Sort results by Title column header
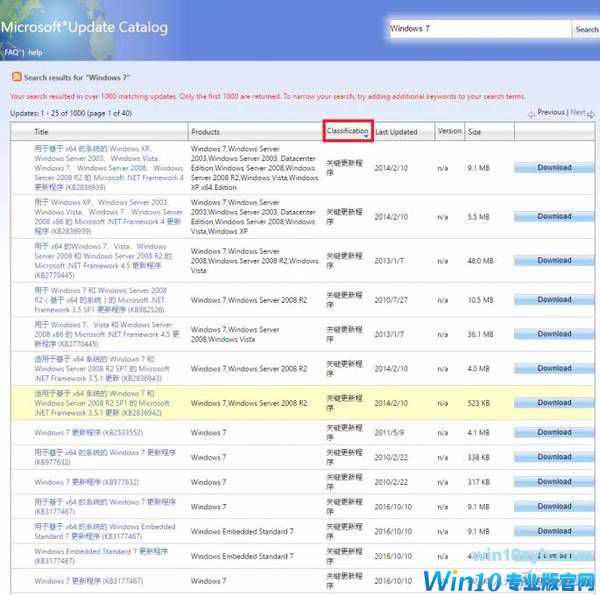This screenshot has height=595, width=600. point(41,131)
